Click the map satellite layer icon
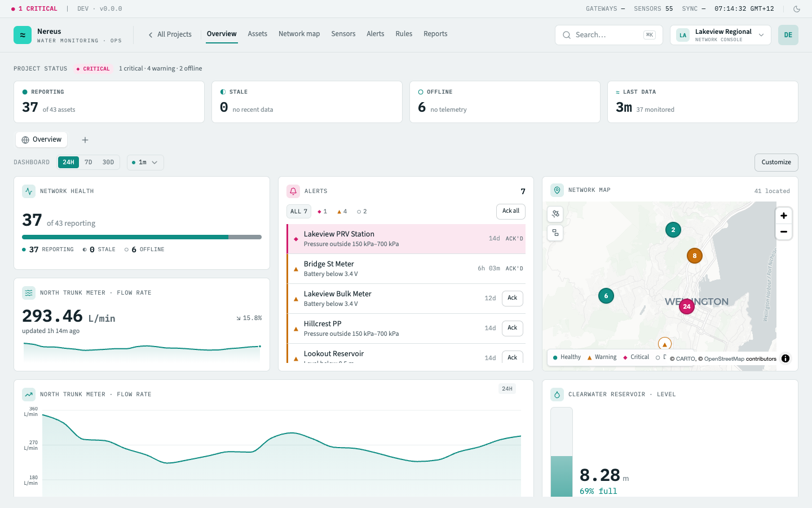The width and height of the screenshot is (812, 508). click(555, 214)
